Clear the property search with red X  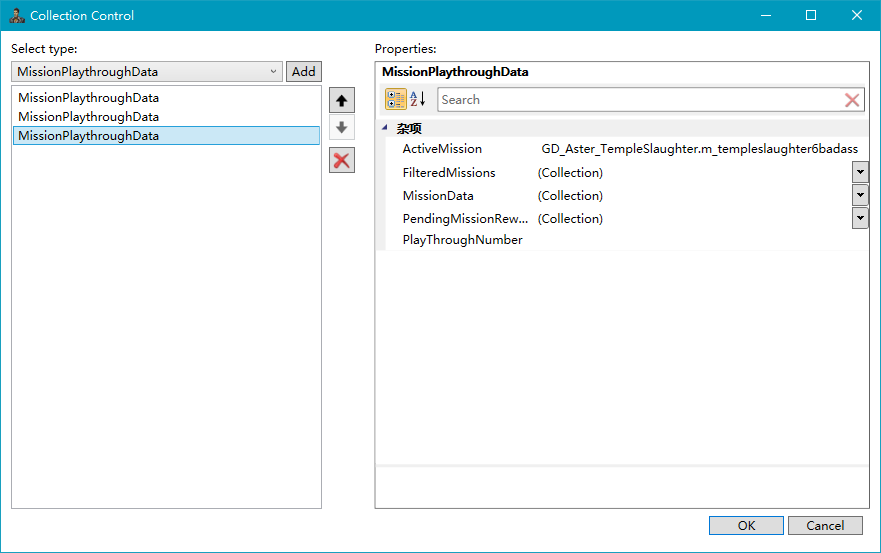pyautogui.click(x=852, y=100)
